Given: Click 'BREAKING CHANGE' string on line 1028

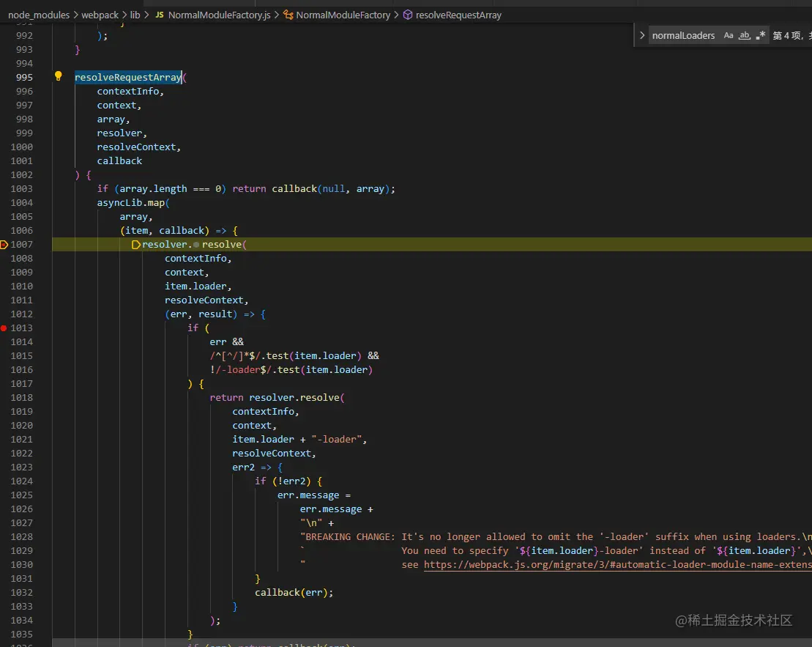Looking at the screenshot, I should click(x=348, y=536).
